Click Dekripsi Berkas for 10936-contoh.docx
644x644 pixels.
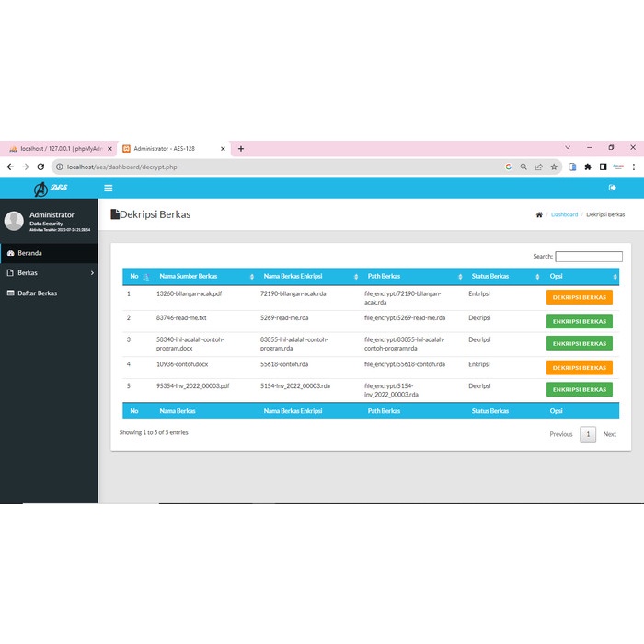[x=579, y=368]
